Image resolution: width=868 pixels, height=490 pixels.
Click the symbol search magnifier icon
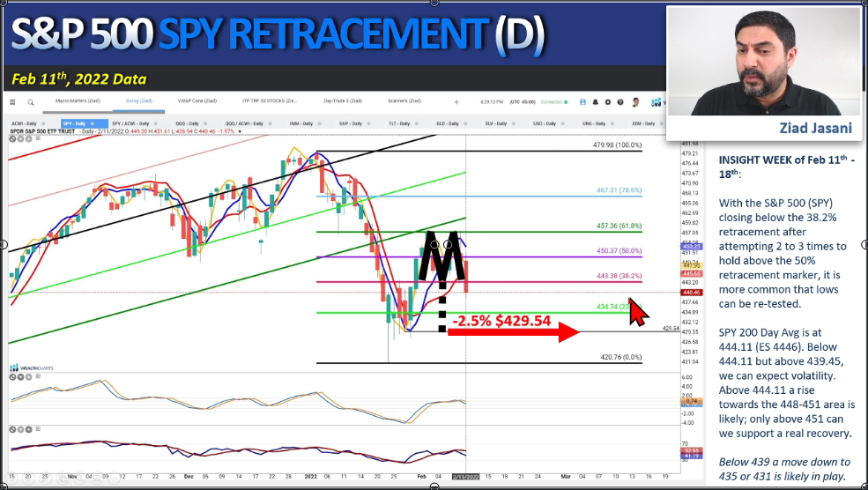point(31,102)
